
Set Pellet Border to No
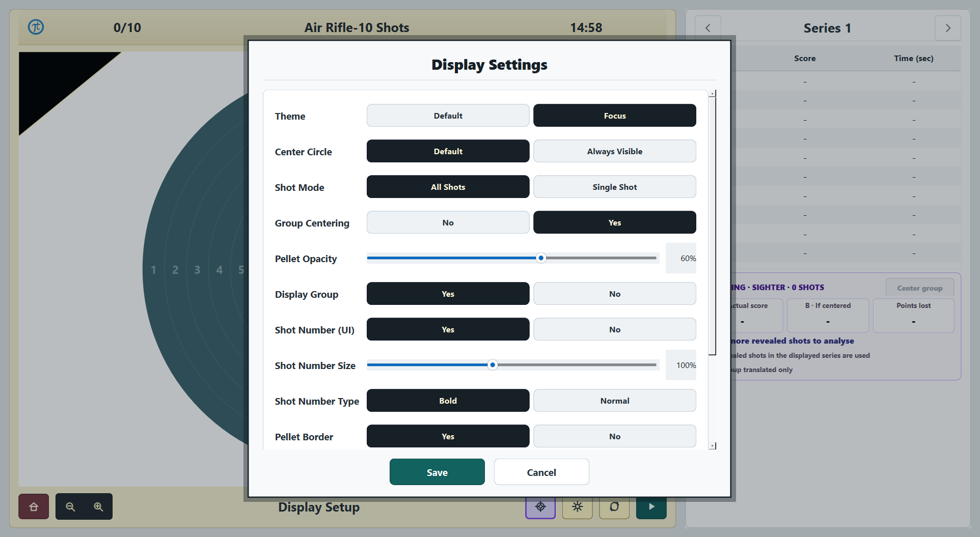pyautogui.click(x=615, y=436)
